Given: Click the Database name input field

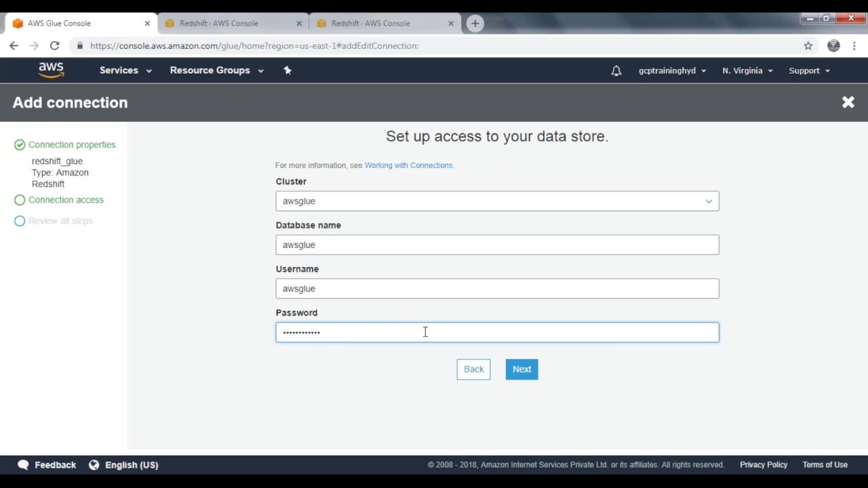Looking at the screenshot, I should pos(497,245).
